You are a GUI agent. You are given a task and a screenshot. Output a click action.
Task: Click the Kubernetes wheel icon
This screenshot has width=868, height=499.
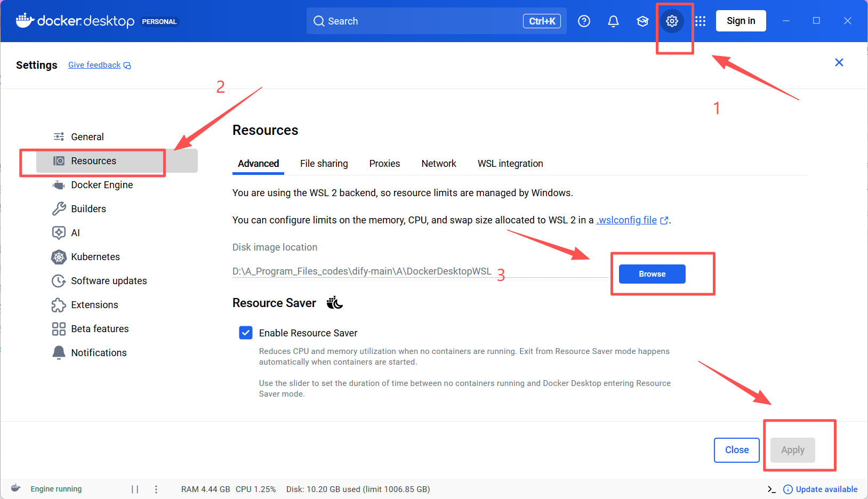point(59,257)
